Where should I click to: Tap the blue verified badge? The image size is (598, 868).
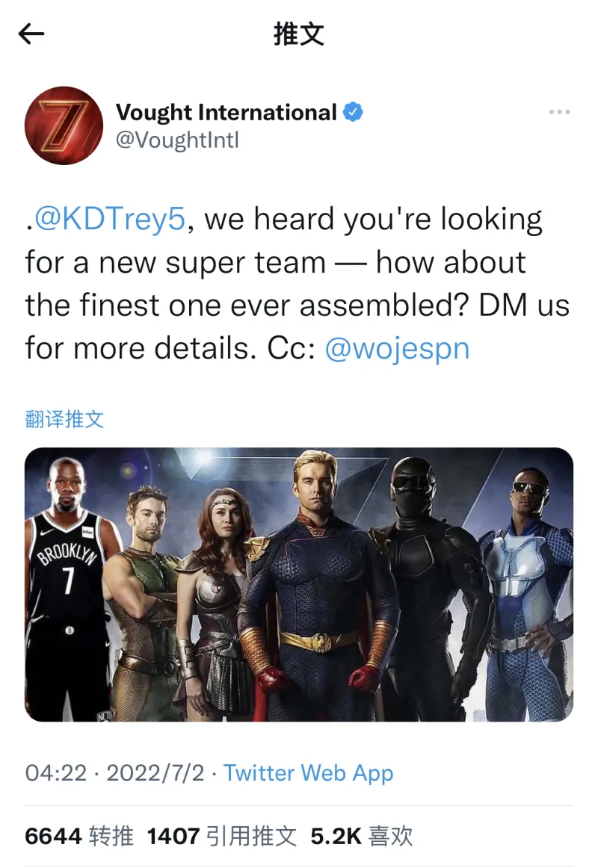point(354,112)
